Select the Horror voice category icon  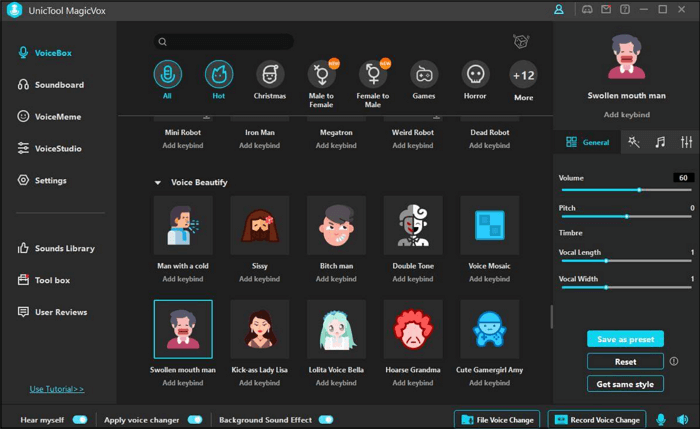click(x=475, y=74)
